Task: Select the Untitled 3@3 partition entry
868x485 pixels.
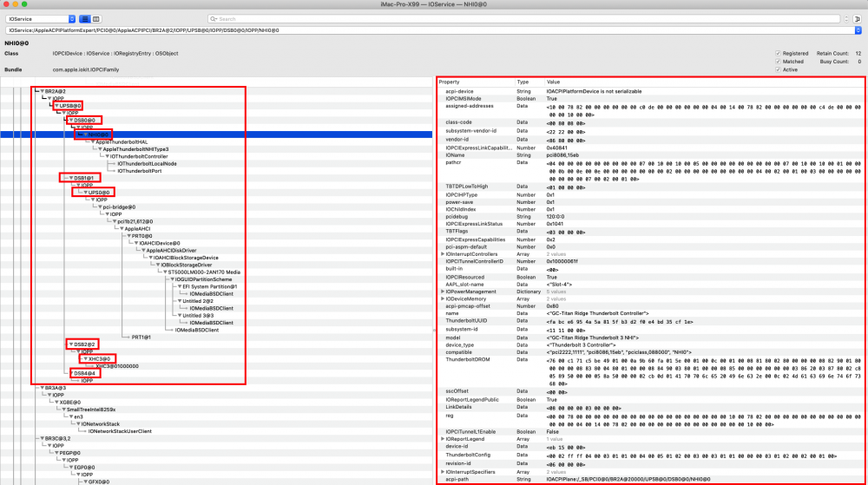Action: (198, 316)
